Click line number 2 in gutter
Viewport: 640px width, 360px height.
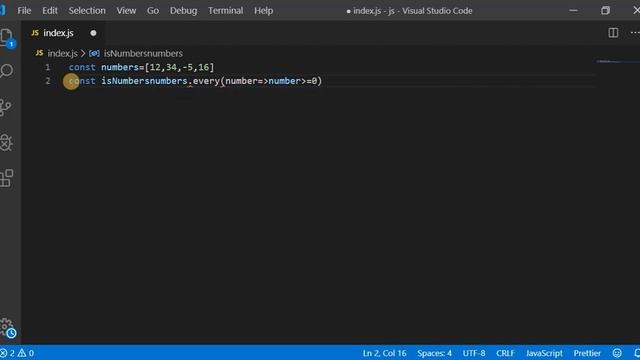(x=48, y=81)
